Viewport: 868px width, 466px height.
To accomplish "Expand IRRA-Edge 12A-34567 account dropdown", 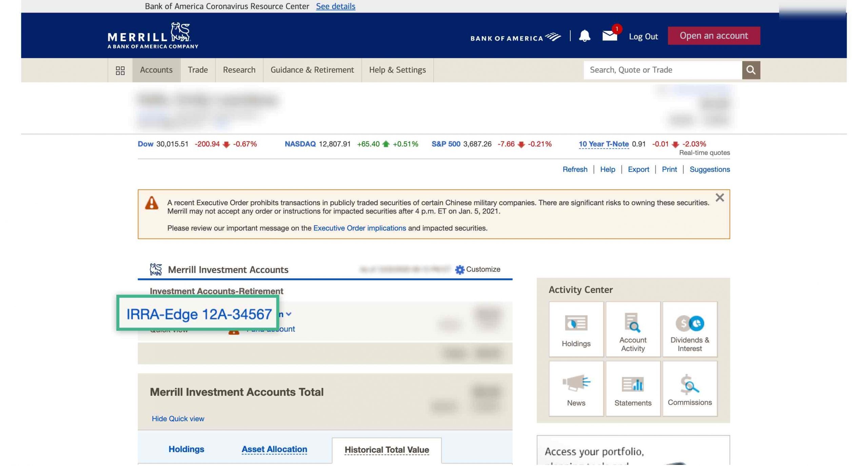I will pos(290,314).
